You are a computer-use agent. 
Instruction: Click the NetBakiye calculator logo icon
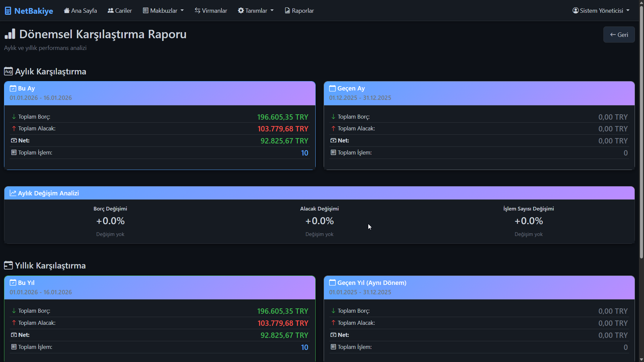pos(8,11)
